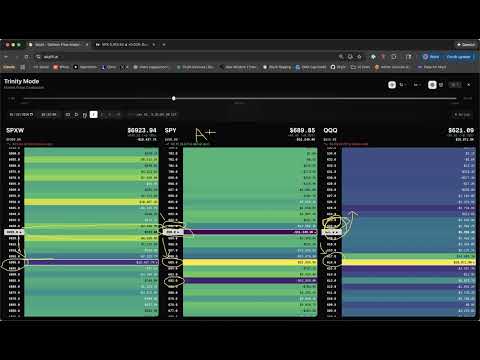Image resolution: width=480 pixels, height=360 pixels.
Task: Open the zoom magnifier in address bar
Action: coord(341,57)
